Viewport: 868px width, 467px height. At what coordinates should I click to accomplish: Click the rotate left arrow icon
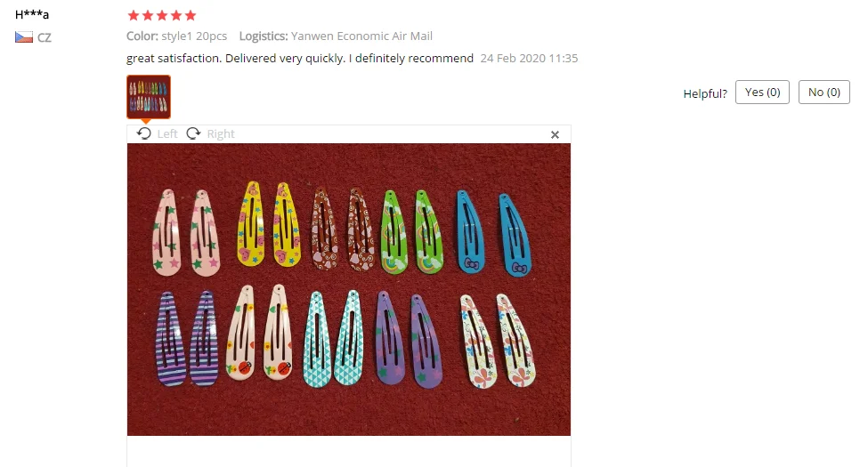(144, 133)
